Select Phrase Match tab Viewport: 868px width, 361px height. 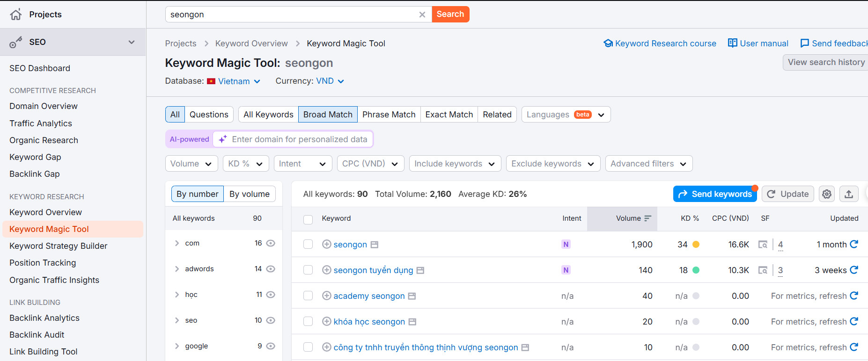[x=389, y=115]
